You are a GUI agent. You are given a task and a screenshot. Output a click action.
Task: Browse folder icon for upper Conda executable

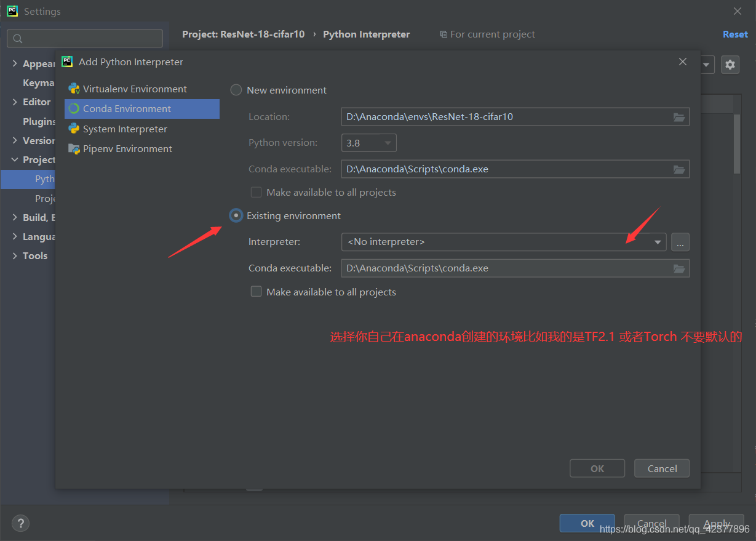pyautogui.click(x=679, y=169)
